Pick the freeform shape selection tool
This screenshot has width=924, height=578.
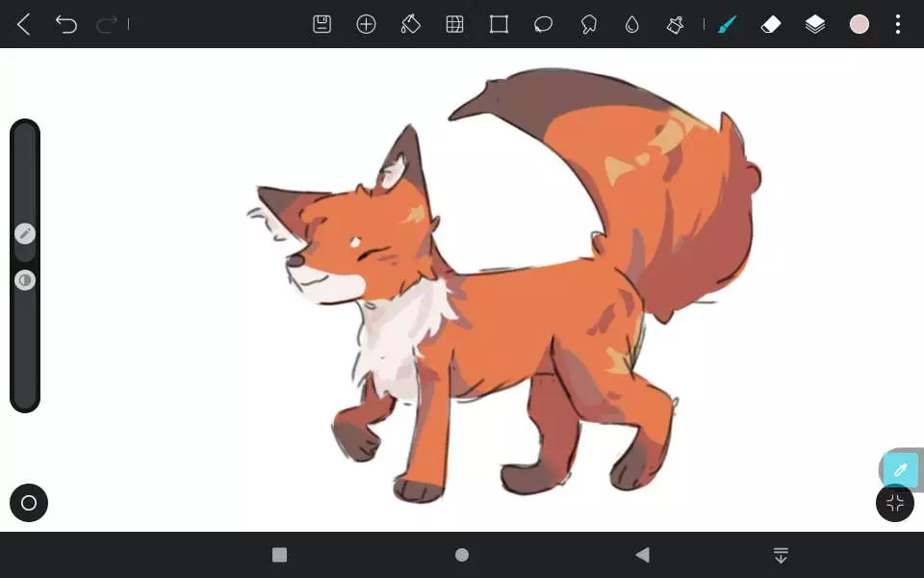click(x=588, y=25)
